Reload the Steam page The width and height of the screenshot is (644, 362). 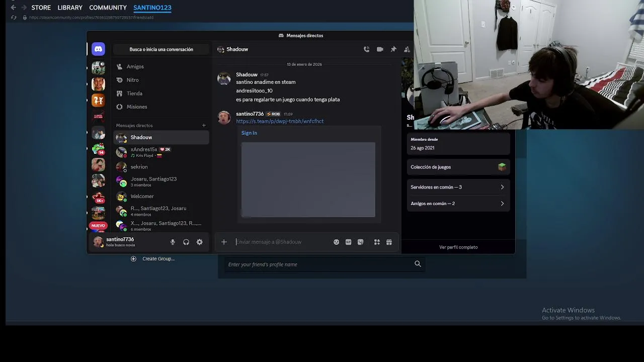tap(14, 18)
